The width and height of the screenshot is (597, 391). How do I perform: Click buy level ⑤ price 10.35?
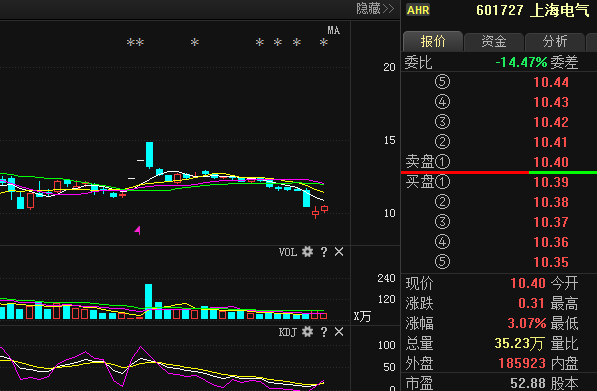[551, 262]
